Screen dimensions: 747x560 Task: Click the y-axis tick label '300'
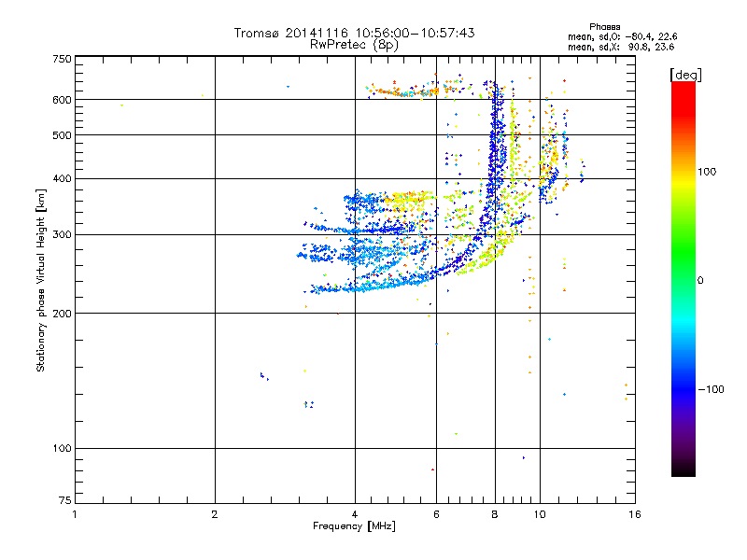click(x=62, y=235)
